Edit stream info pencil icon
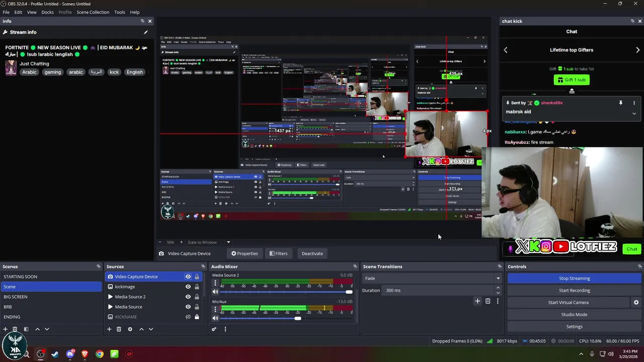Screen dimensions: 644x362 pos(146,32)
